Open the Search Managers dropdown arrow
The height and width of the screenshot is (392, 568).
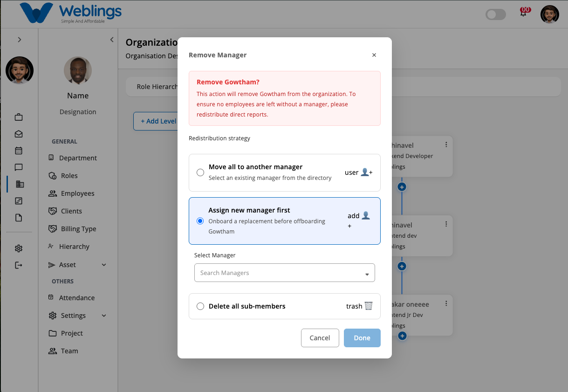point(367,274)
